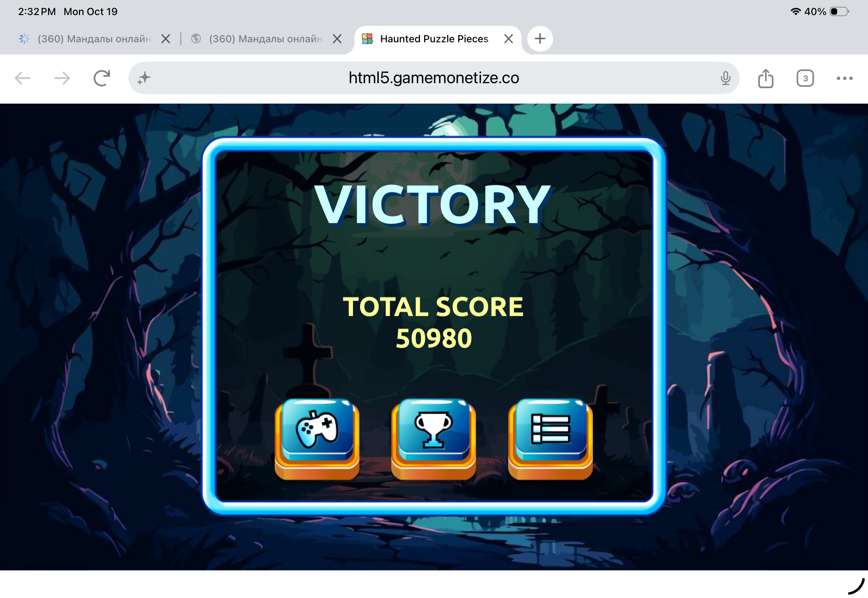Viewport: 868px width, 598px height.
Task: Tap the Wi-Fi status icon
Action: point(795,11)
